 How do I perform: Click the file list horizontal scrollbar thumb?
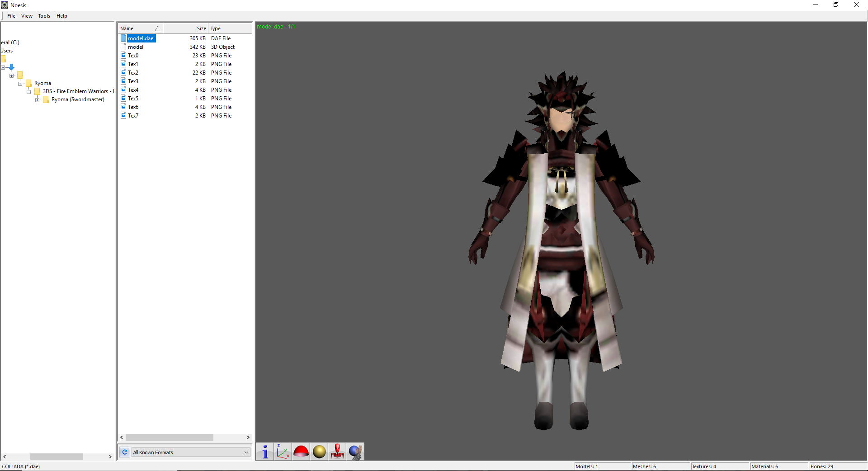[x=170, y=438]
